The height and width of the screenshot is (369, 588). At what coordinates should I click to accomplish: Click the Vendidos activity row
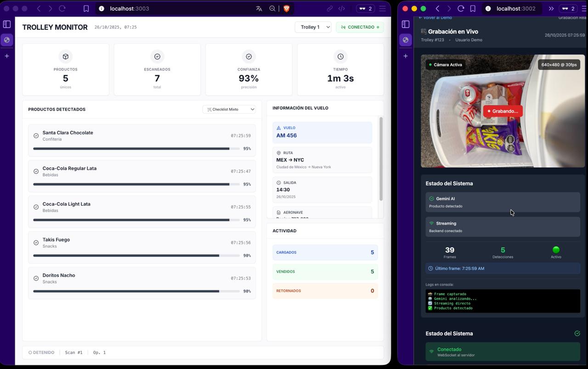point(325,272)
